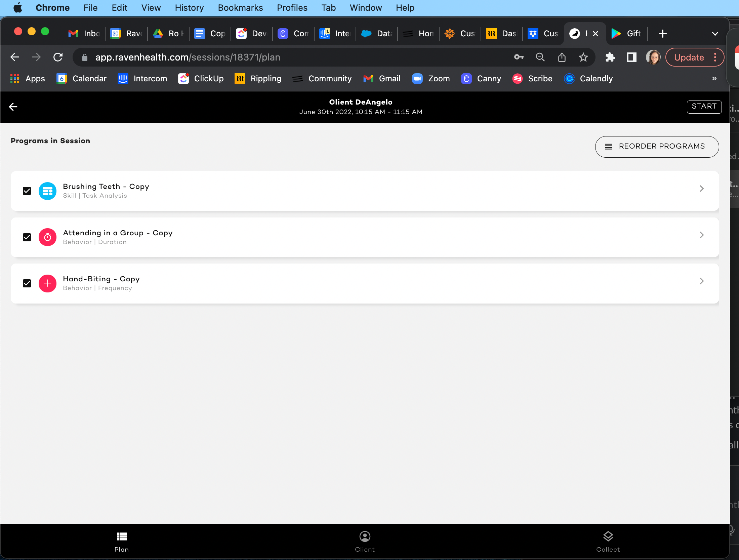Click the Attending in a Group - Copy title
The image size is (739, 560).
coord(118,233)
